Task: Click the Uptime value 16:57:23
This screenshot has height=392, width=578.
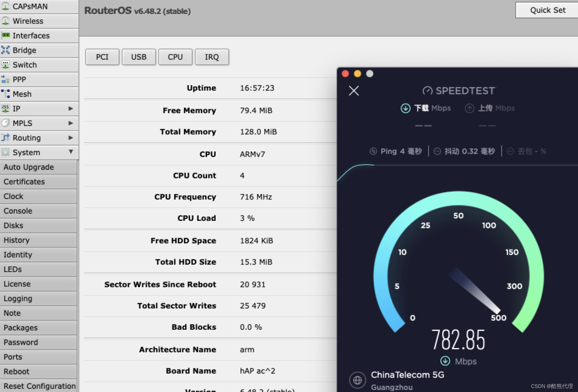Action: (x=257, y=88)
